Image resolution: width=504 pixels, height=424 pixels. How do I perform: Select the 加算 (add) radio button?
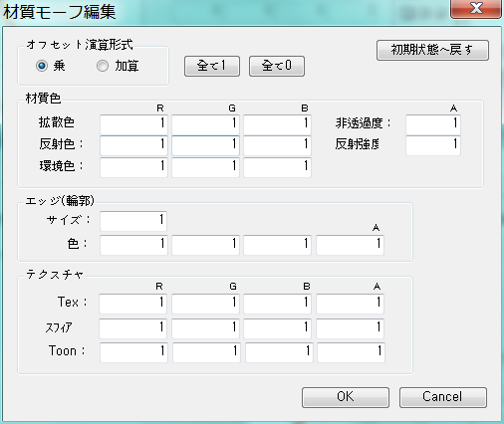click(103, 66)
